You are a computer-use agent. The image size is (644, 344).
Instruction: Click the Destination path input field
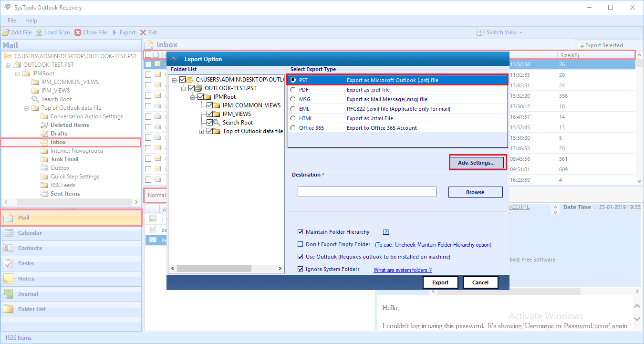click(367, 192)
